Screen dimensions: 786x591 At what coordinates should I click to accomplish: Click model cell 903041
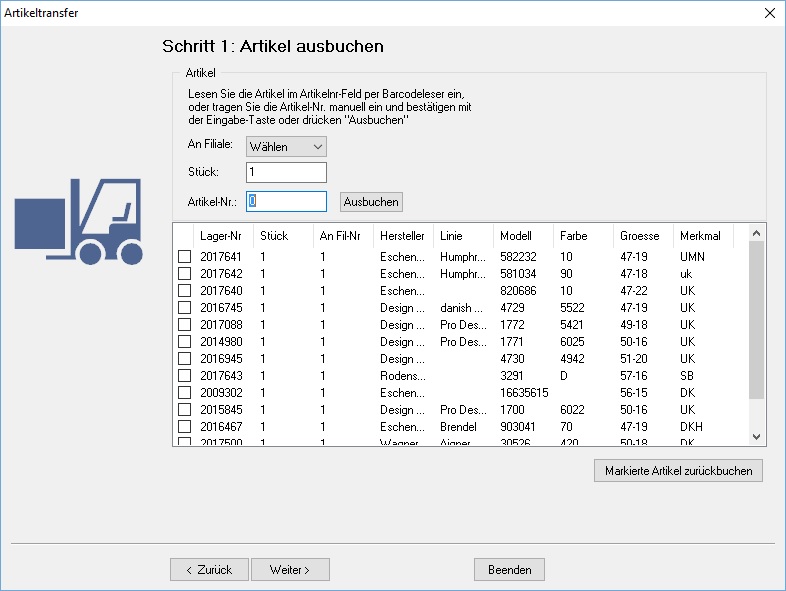coord(518,427)
